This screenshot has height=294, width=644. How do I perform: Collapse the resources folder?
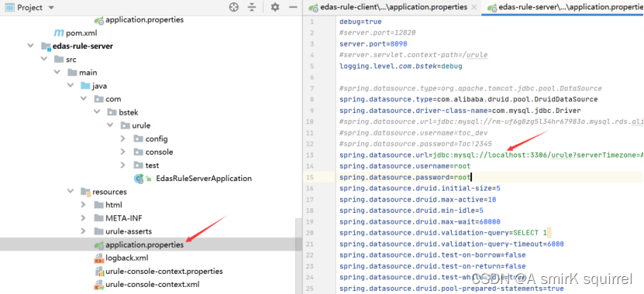click(71, 191)
